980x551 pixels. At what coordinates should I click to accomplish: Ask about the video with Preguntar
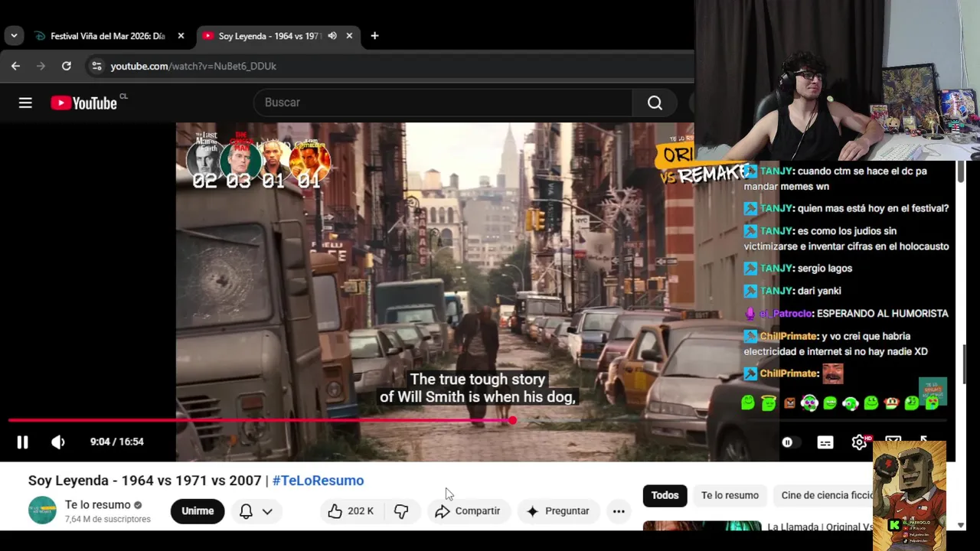[557, 511]
